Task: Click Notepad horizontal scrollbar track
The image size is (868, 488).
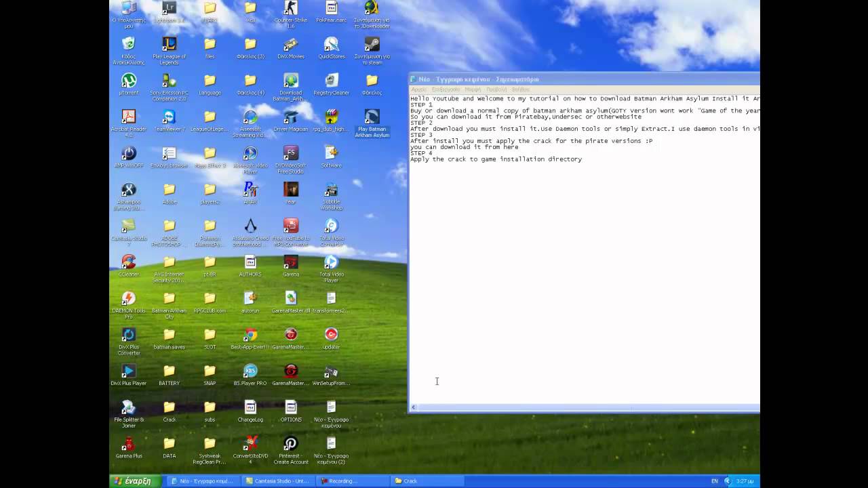Action: coord(589,408)
